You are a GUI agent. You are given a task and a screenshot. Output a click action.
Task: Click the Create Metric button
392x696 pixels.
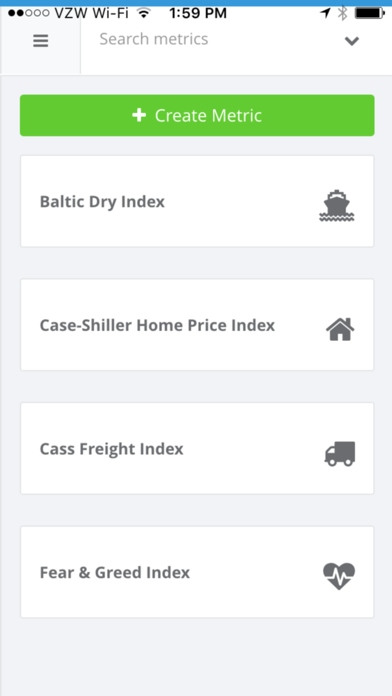(197, 115)
